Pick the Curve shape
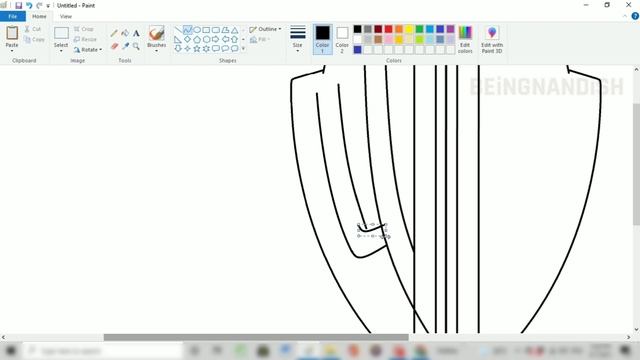 click(x=187, y=30)
